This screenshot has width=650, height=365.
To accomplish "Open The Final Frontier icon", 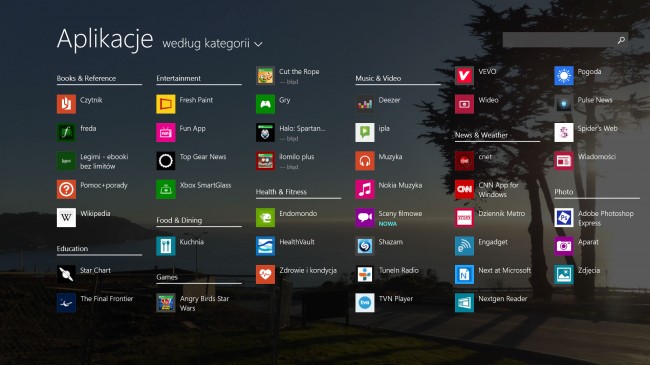I will click(x=66, y=303).
